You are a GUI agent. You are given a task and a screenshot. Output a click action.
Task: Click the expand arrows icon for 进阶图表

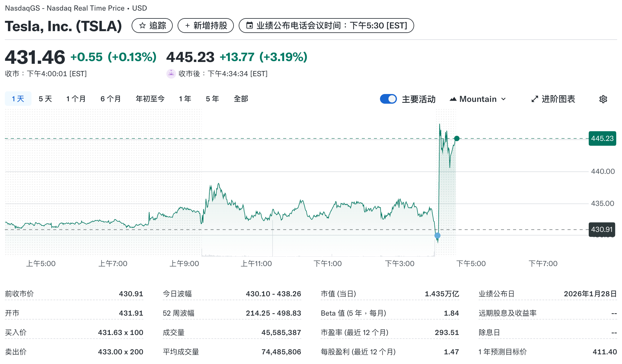pyautogui.click(x=535, y=99)
